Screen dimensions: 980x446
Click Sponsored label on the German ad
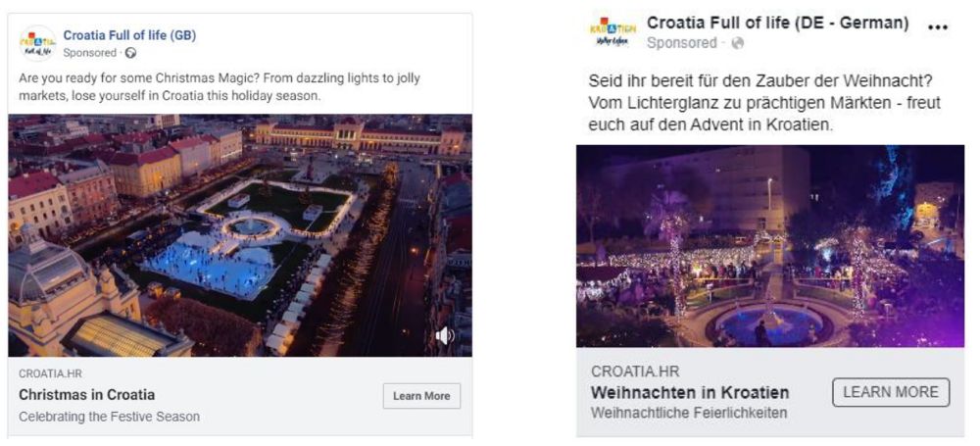tap(682, 43)
